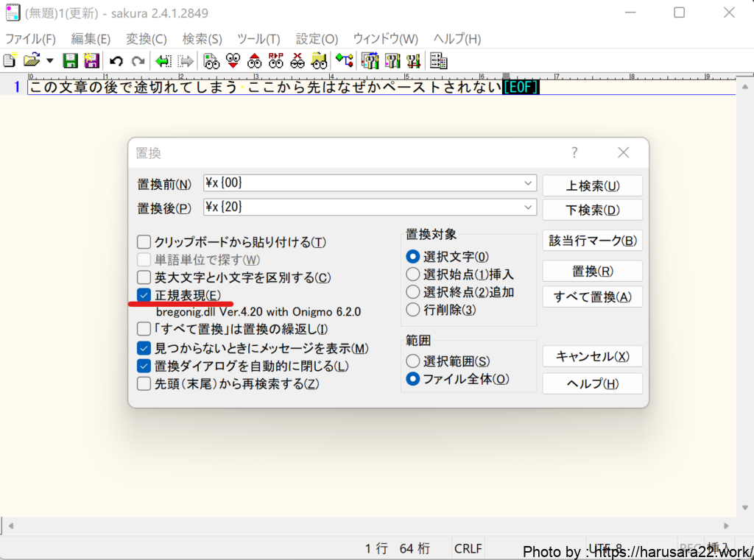Uncheck the 正規表現(E) checkbox
Screen dimensions: 754x560
click(x=144, y=295)
